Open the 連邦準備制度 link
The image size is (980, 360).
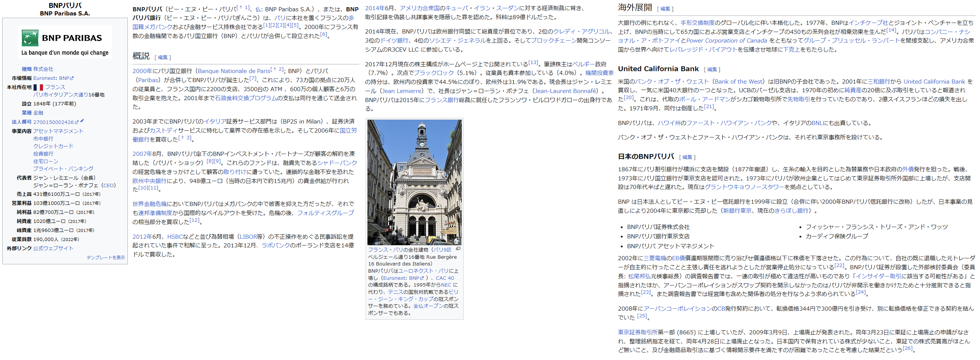(x=155, y=213)
